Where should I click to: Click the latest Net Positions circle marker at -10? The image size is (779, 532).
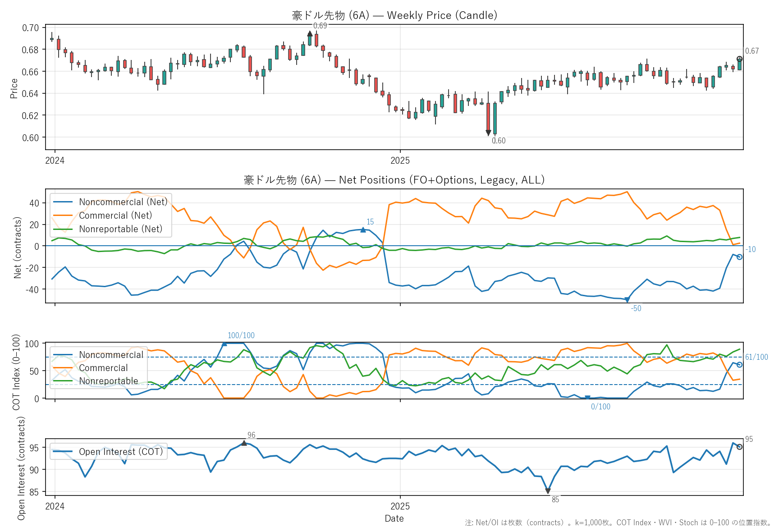click(x=739, y=257)
